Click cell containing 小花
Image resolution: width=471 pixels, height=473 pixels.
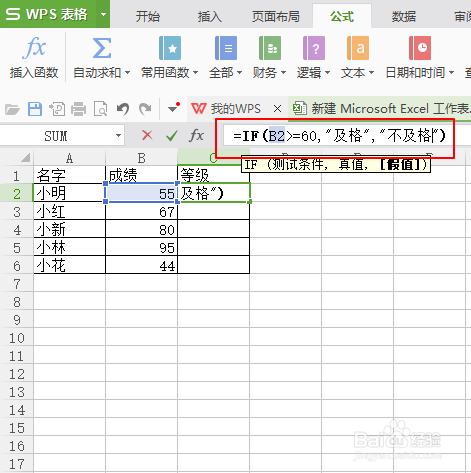coord(69,265)
